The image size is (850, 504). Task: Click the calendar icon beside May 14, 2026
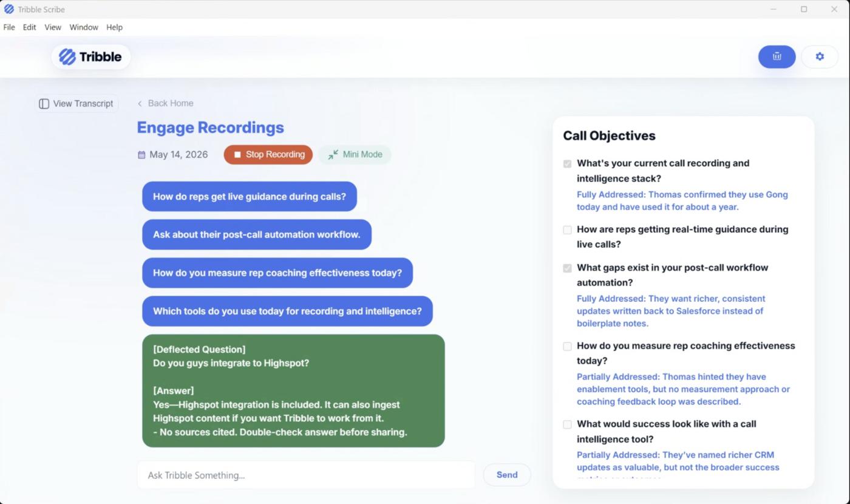141,155
